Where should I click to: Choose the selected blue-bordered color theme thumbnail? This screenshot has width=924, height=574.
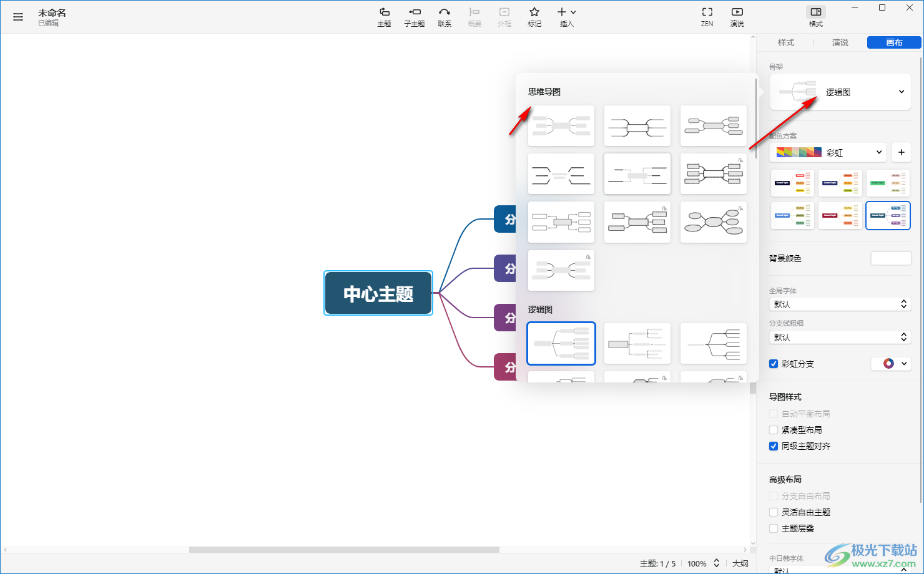888,215
